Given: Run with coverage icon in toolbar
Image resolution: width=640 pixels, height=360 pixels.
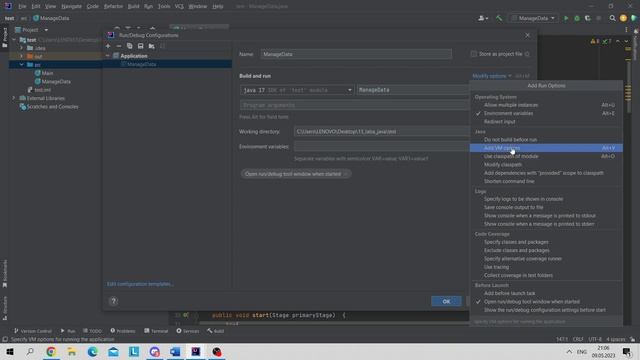Looking at the screenshot, I should coord(588,18).
